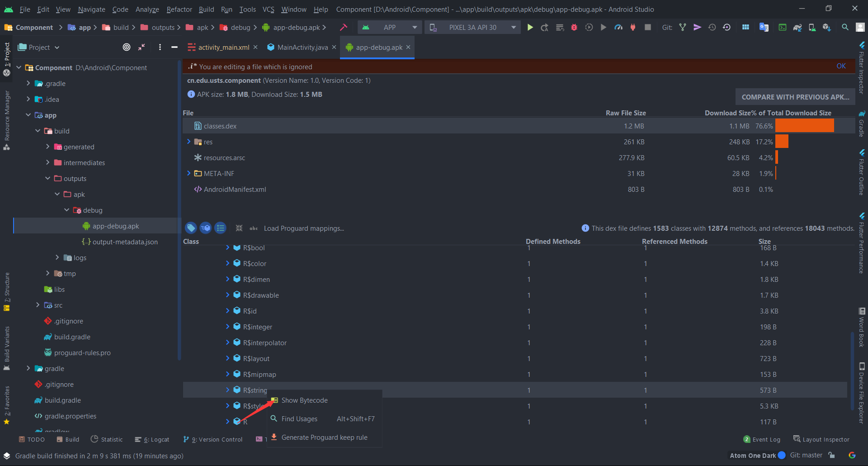Click the classes.dex download size bar
868x466 pixels.
pos(805,126)
